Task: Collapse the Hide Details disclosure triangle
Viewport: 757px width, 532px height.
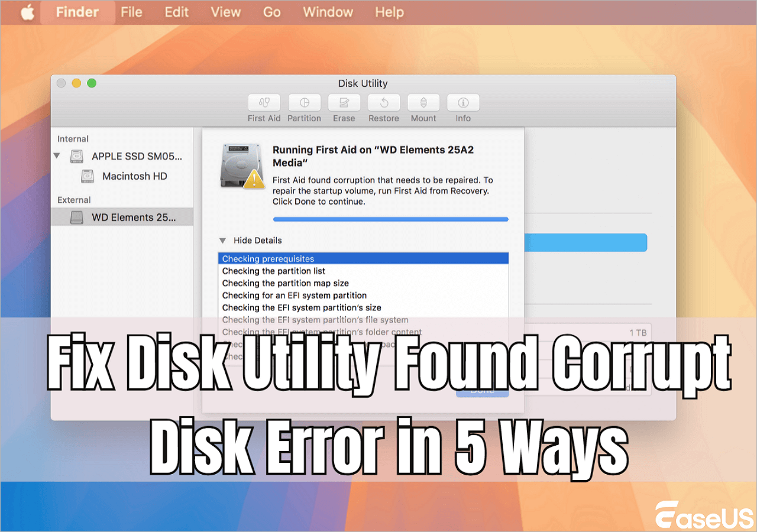Action: pyautogui.click(x=222, y=241)
